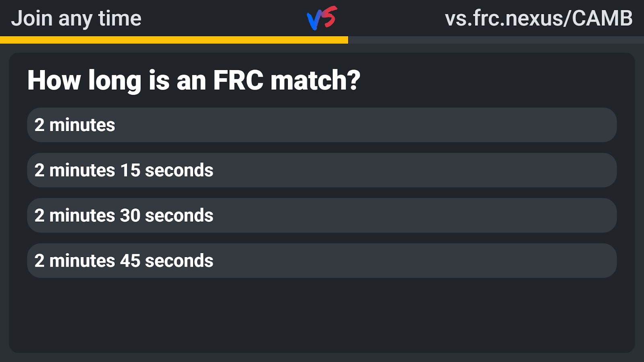Click the word "FRC" in the question
Image resolution: width=644 pixels, height=362 pixels.
pyautogui.click(x=238, y=80)
